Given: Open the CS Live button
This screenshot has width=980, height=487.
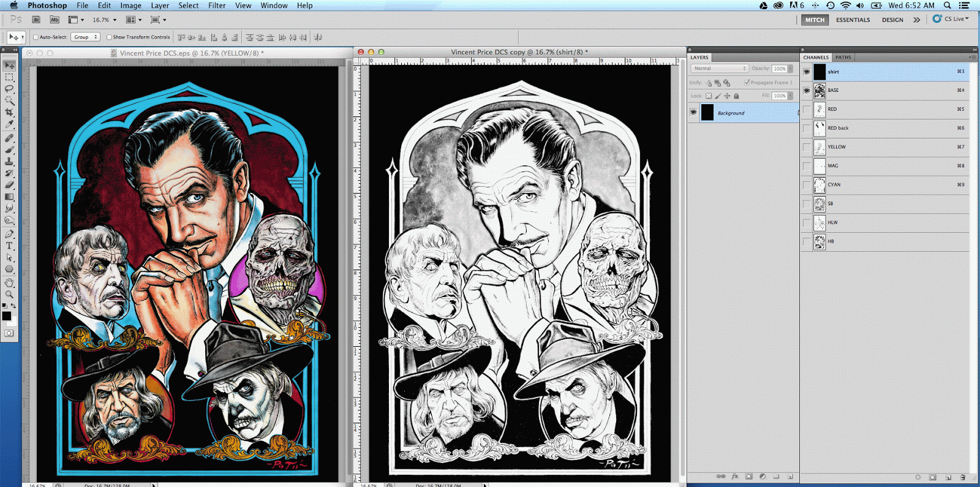Looking at the screenshot, I should coord(951,19).
